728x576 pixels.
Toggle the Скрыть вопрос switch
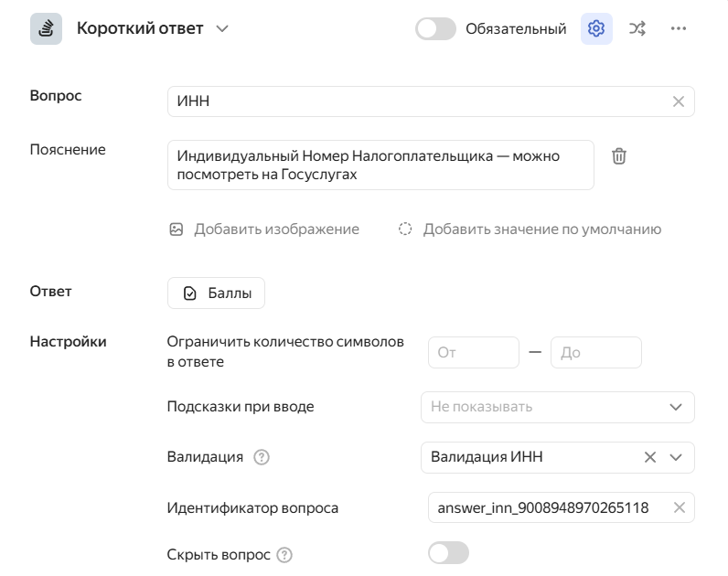[x=448, y=553]
